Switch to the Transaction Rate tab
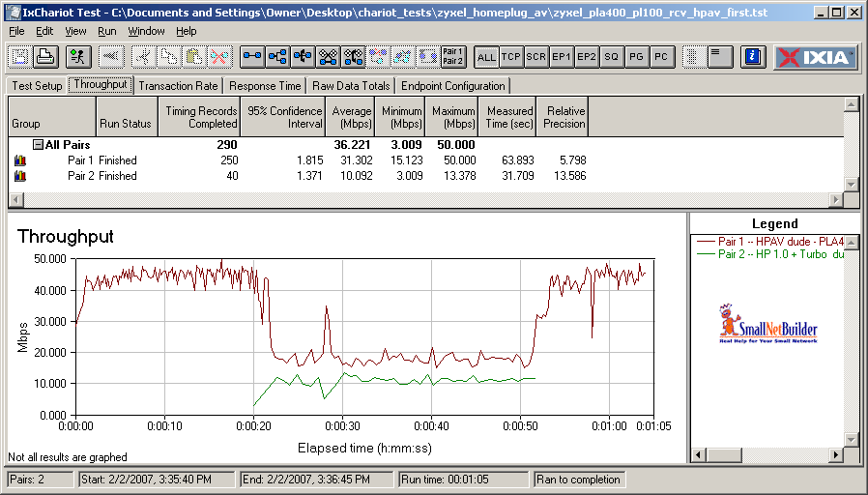The width and height of the screenshot is (868, 495). tap(178, 86)
